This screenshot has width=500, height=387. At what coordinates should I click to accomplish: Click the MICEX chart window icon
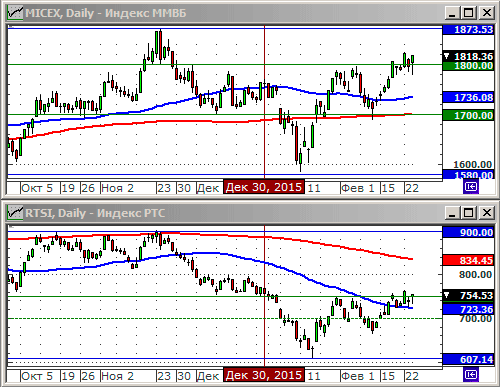click(15, 13)
